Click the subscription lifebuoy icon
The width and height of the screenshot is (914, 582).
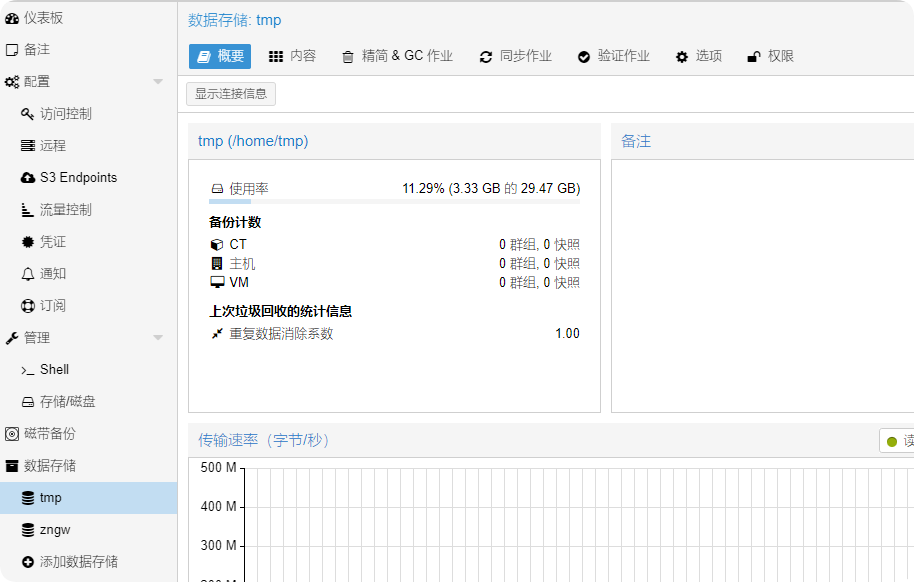click(x=28, y=306)
